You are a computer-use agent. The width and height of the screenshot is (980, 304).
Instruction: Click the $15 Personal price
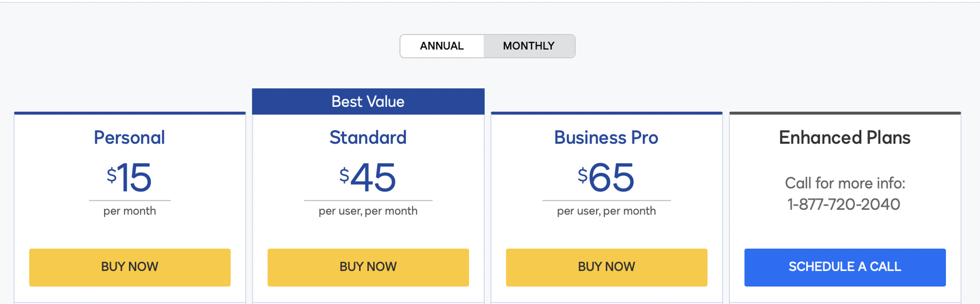pos(129,177)
